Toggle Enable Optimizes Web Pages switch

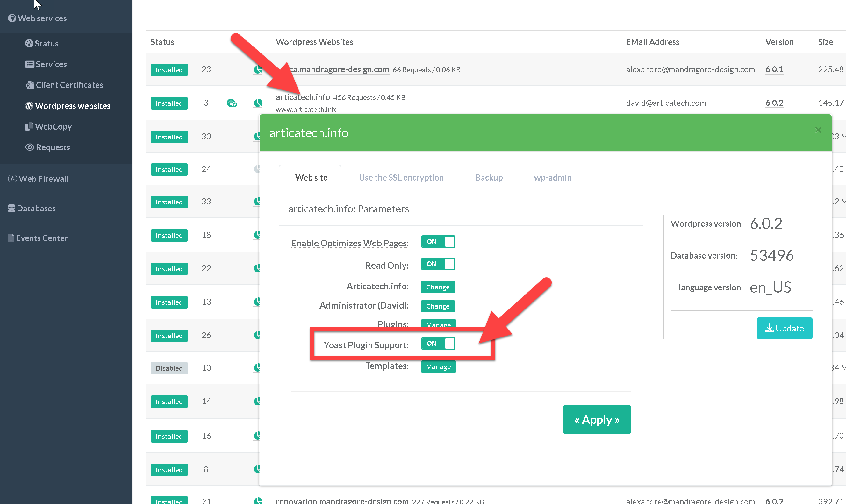coord(438,242)
